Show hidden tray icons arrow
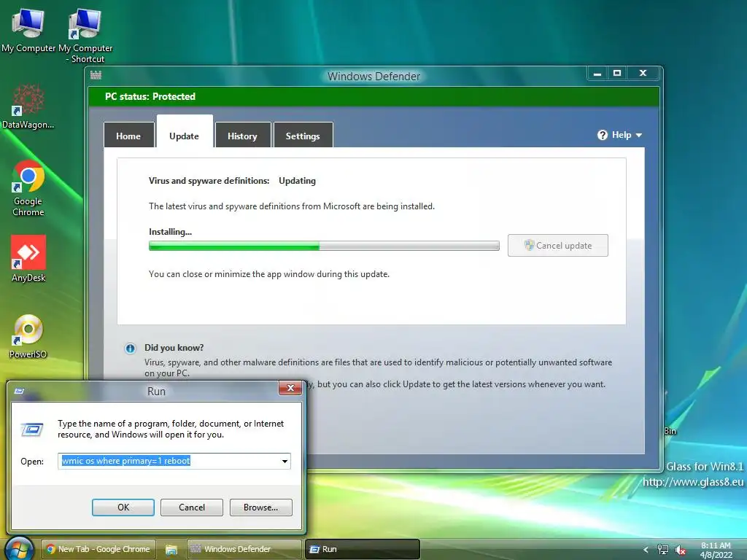The height and width of the screenshot is (560, 747). pyautogui.click(x=646, y=550)
